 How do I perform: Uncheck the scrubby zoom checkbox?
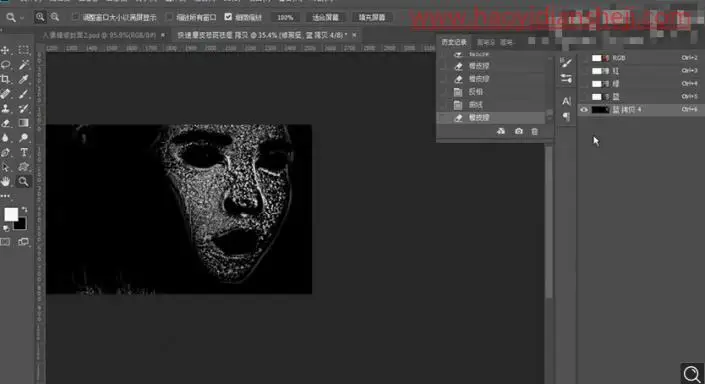click(228, 17)
